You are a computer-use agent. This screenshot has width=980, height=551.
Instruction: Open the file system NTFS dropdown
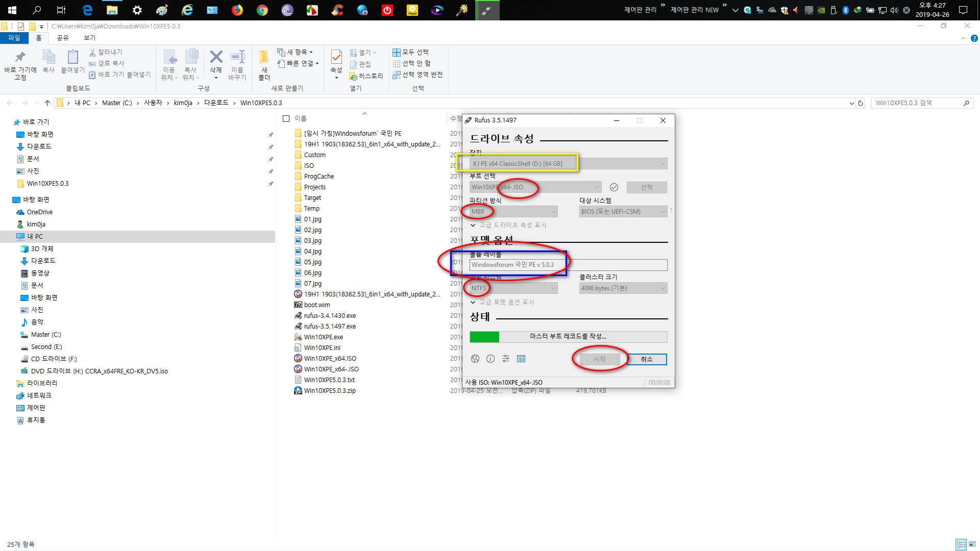(x=513, y=288)
